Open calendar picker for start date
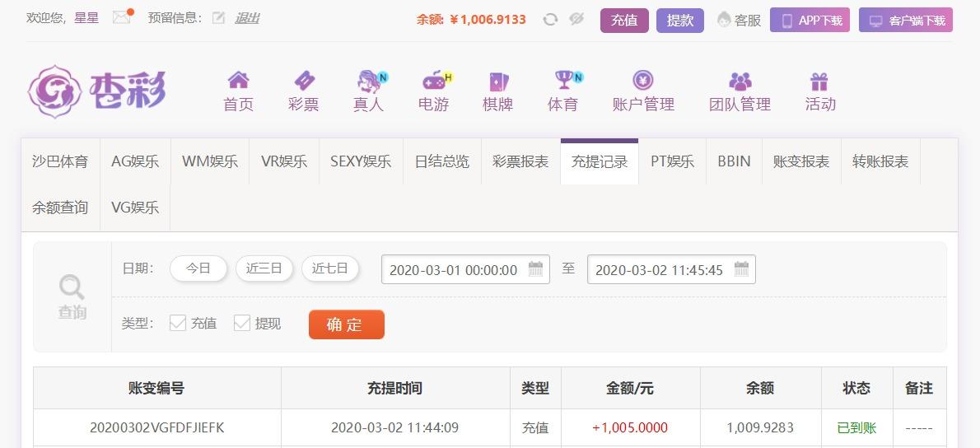Viewport: 980px width, 448px height. [x=535, y=269]
